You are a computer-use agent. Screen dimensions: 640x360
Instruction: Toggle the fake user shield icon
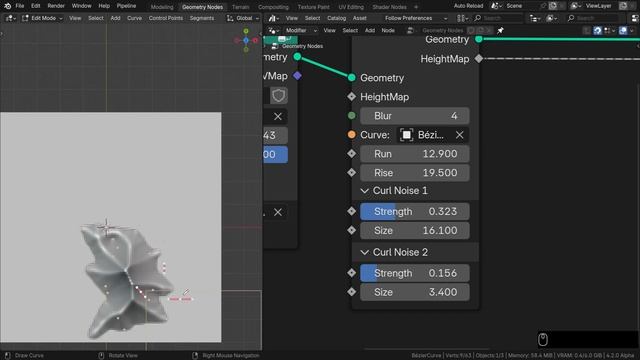279,96
